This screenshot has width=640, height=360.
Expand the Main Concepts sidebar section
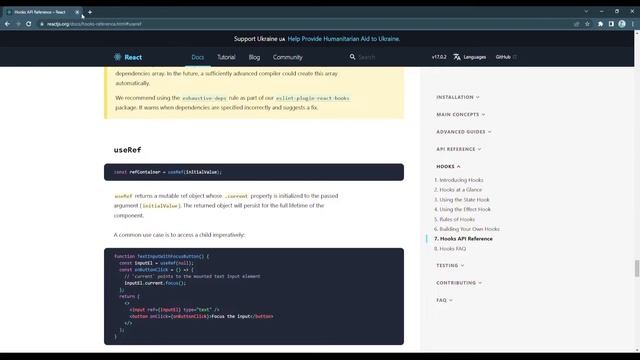[461, 114]
